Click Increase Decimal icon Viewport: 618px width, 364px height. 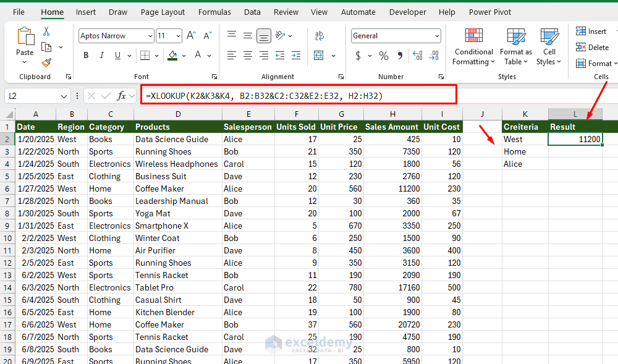[x=417, y=55]
